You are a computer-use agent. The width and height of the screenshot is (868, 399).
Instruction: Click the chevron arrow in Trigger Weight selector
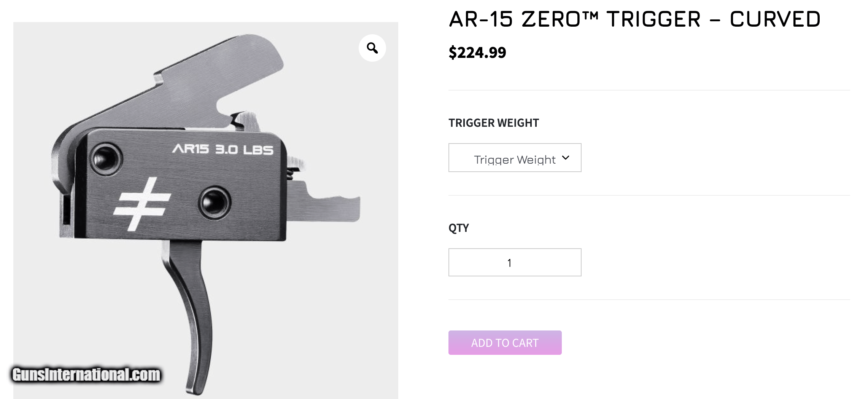[x=566, y=158]
